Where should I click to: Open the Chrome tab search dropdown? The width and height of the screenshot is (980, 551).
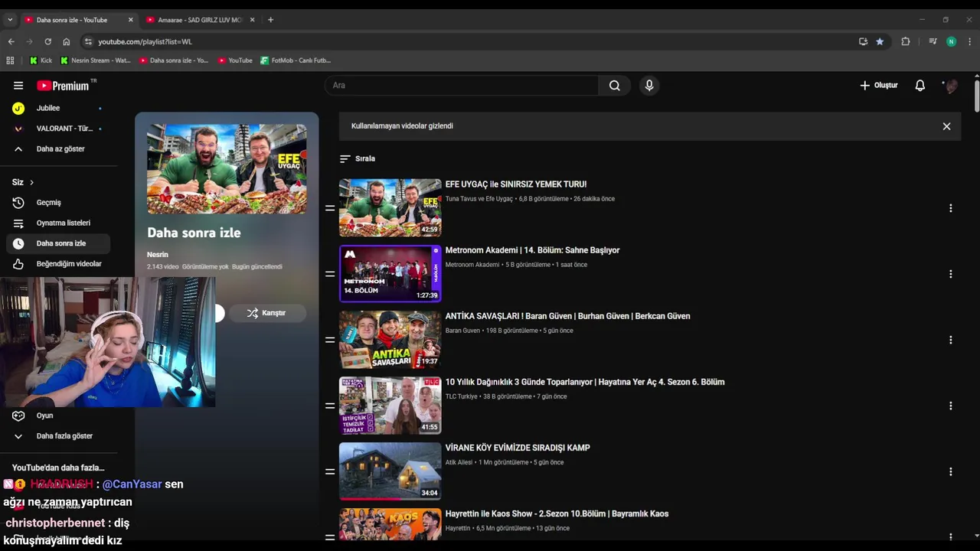pyautogui.click(x=10, y=20)
